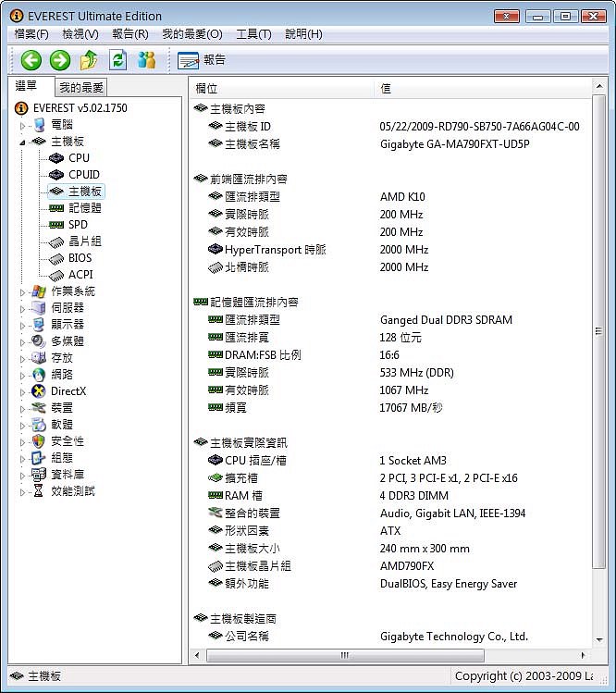Click the 組態 configuration icon

[39, 458]
